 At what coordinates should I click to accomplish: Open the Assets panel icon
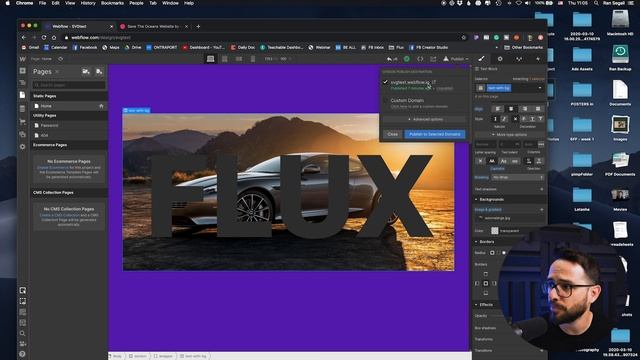(23, 134)
